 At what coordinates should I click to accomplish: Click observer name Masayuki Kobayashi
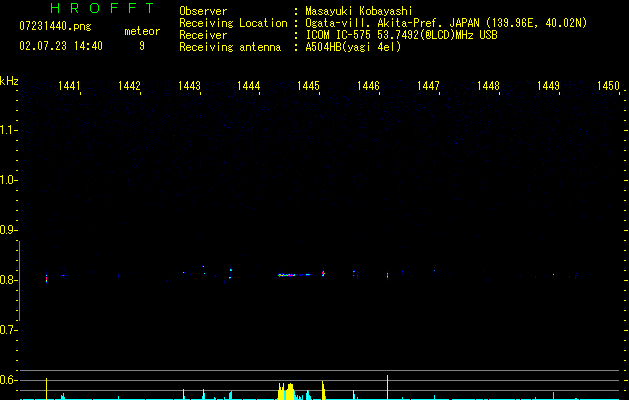tap(358, 11)
